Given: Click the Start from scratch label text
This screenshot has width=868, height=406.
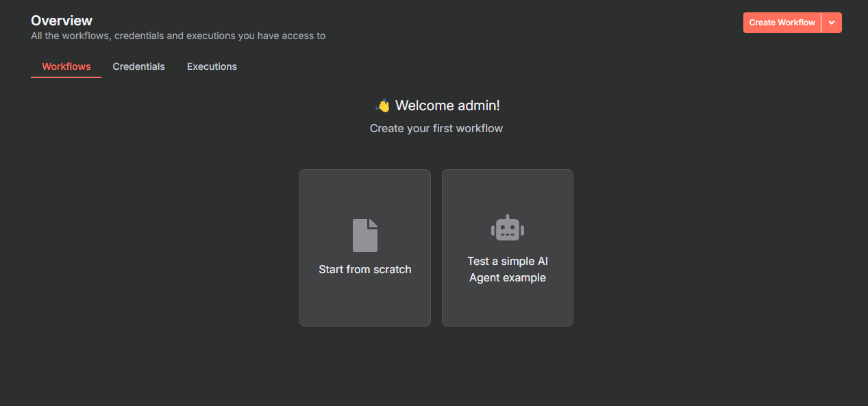Looking at the screenshot, I should [365, 270].
